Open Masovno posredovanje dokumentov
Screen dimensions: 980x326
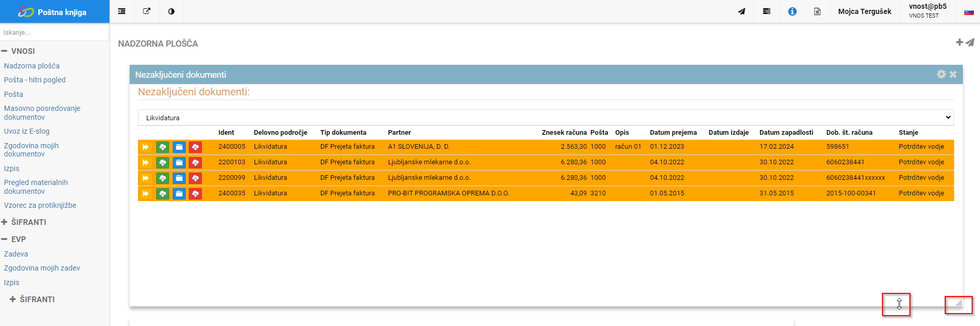click(42, 112)
